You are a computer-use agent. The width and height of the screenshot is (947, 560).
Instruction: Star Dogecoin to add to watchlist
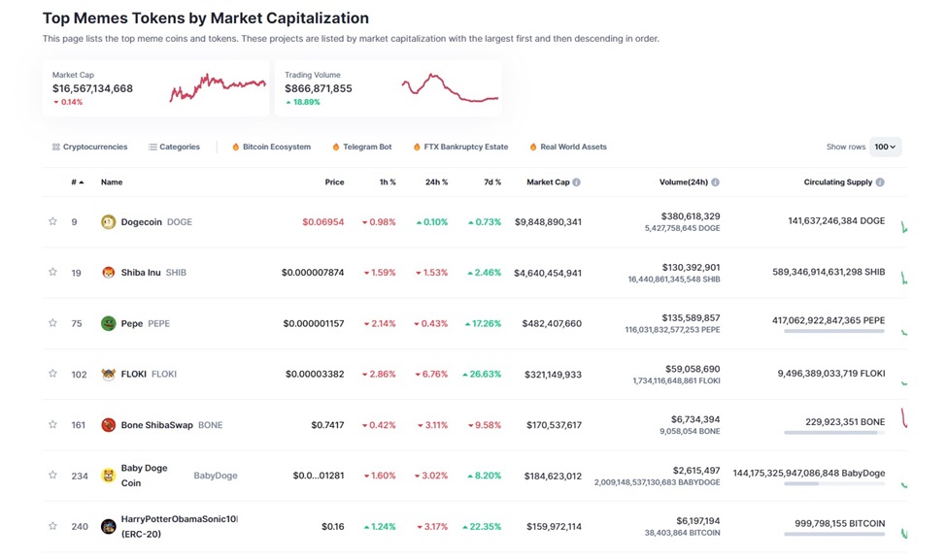pyautogui.click(x=52, y=221)
